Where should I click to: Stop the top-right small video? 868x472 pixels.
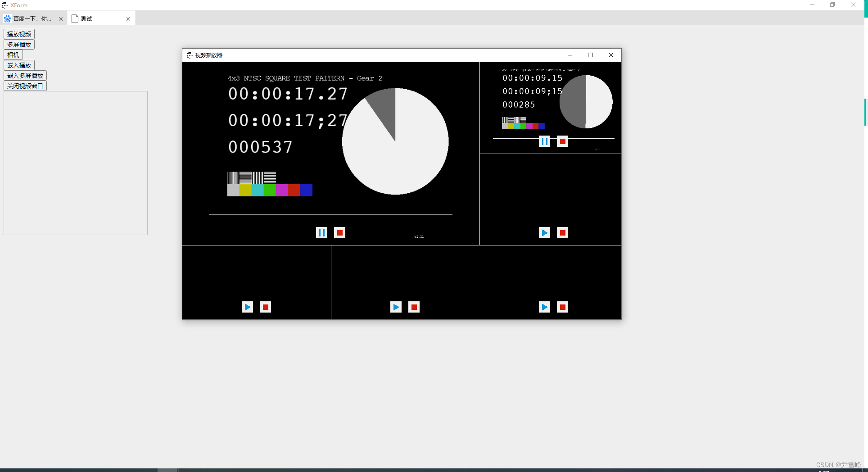[x=562, y=141]
